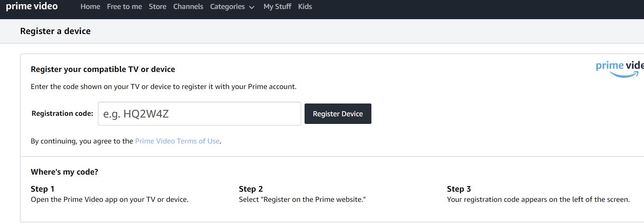Click the "Register your compatible TV or device" heading
Screen dimensions: 644x224
coord(103,69)
